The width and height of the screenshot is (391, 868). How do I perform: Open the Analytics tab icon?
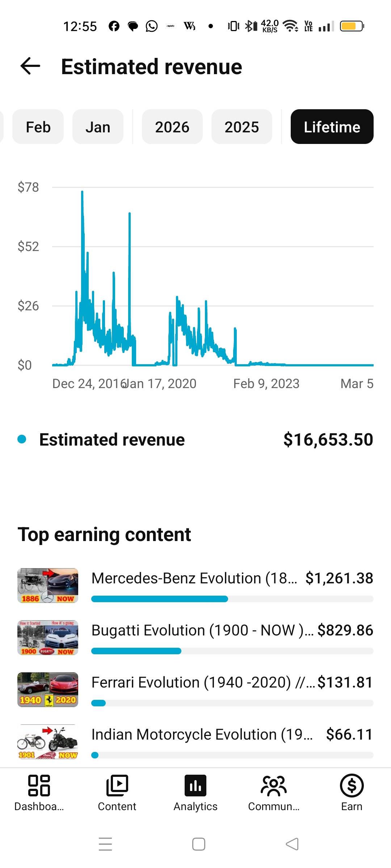tap(195, 786)
